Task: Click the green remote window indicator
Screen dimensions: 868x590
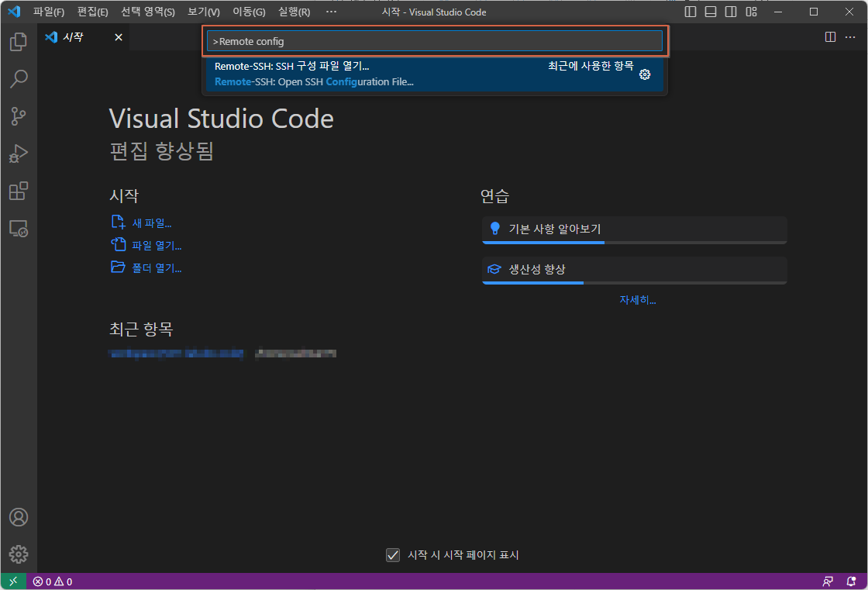Action: click(x=13, y=581)
